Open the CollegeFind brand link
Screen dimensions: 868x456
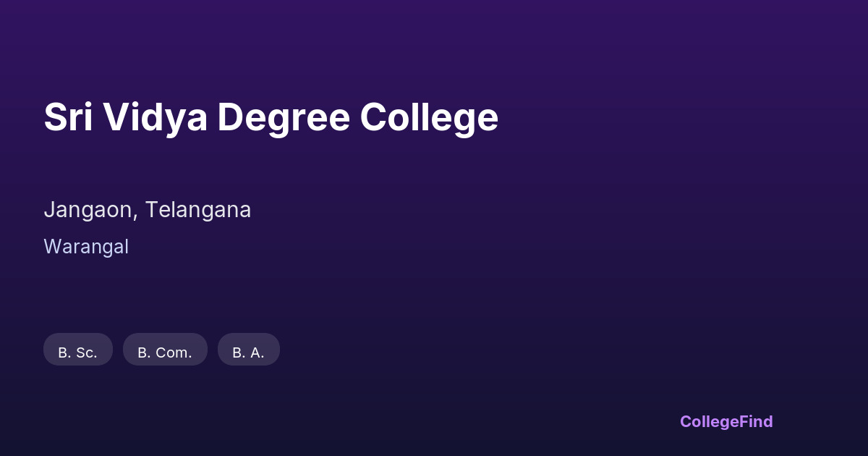pos(726,422)
